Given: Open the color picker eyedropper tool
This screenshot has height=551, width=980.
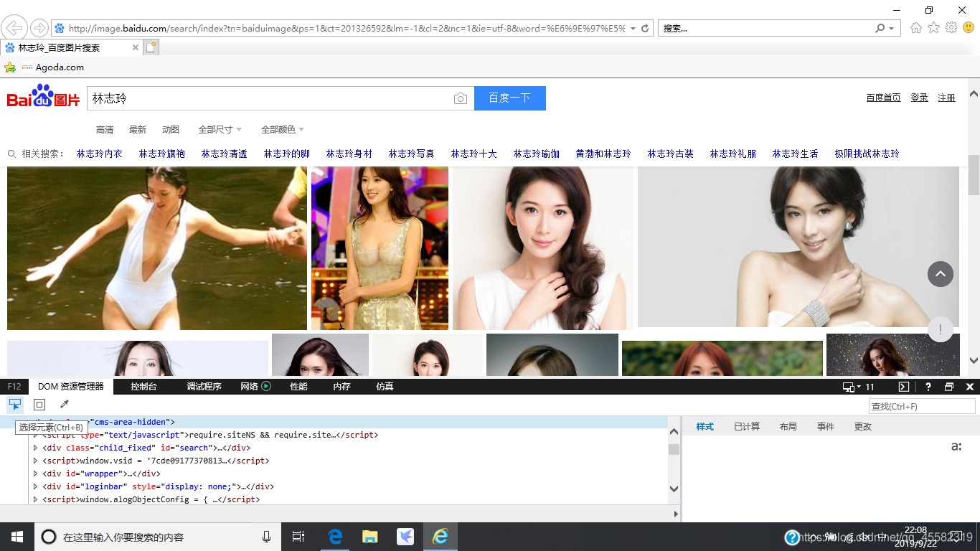Looking at the screenshot, I should [64, 405].
